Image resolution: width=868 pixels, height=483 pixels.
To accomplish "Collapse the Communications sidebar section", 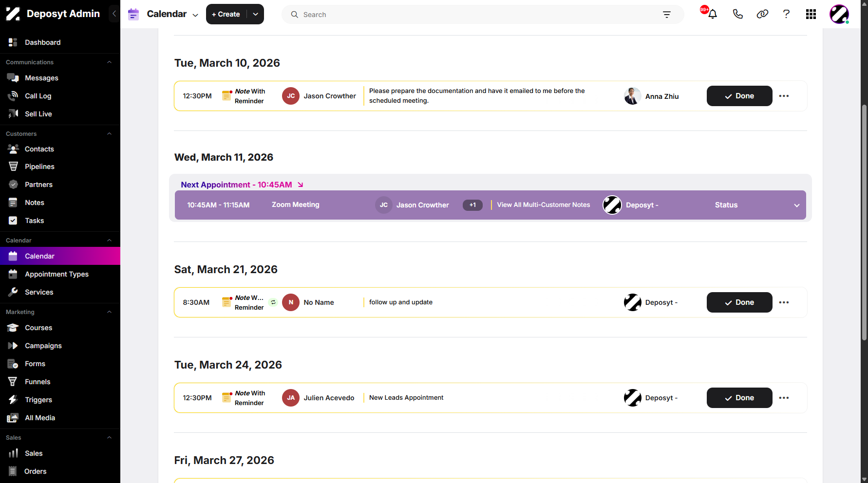I will click(109, 62).
